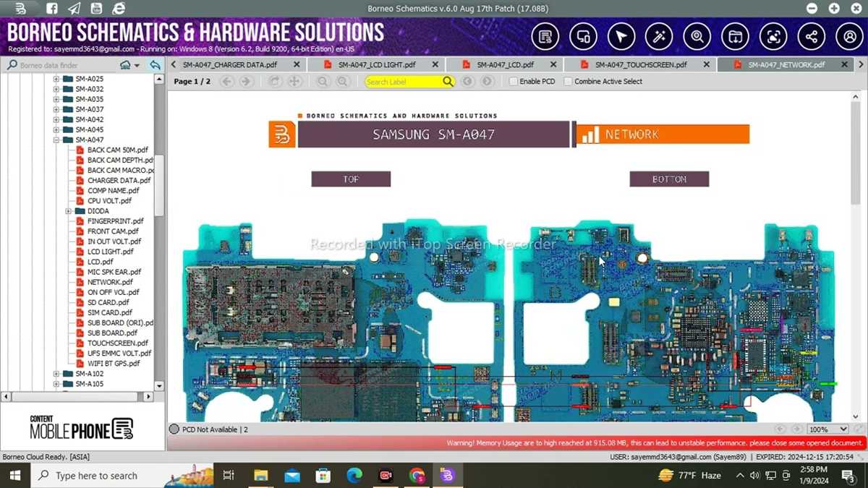Expand the SM-A042 folder
The height and width of the screenshot is (488, 868).
tap(56, 119)
